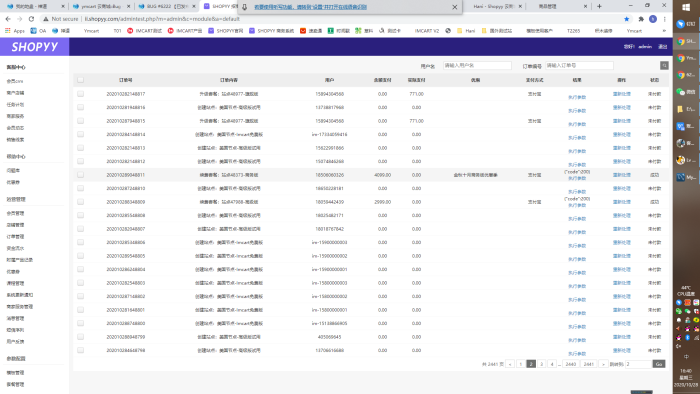Open the Windows Start button
The height and width of the screenshot is (394, 700).
click(686, 7)
